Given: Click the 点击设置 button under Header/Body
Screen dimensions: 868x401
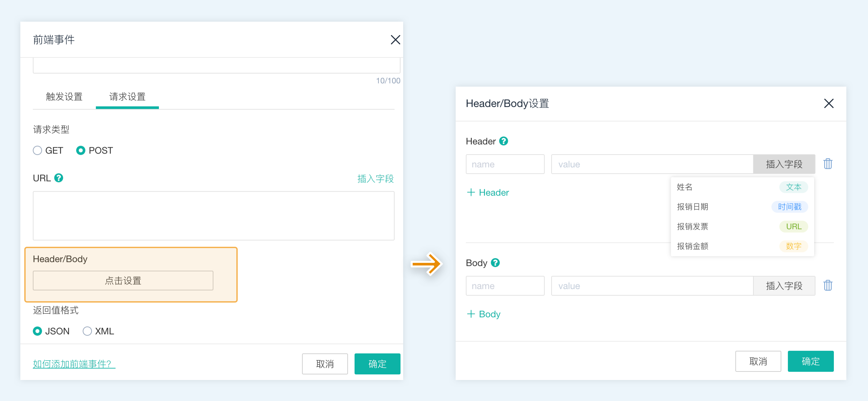Looking at the screenshot, I should click(x=123, y=281).
